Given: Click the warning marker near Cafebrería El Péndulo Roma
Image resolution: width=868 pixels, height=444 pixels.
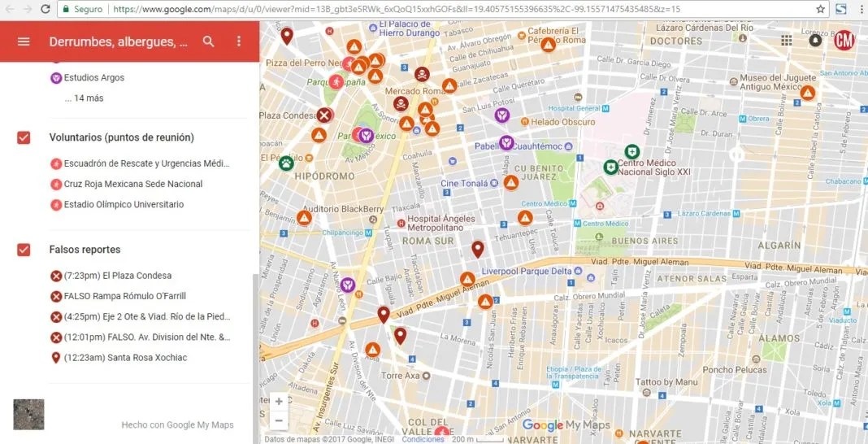Looking at the screenshot, I should tap(548, 45).
